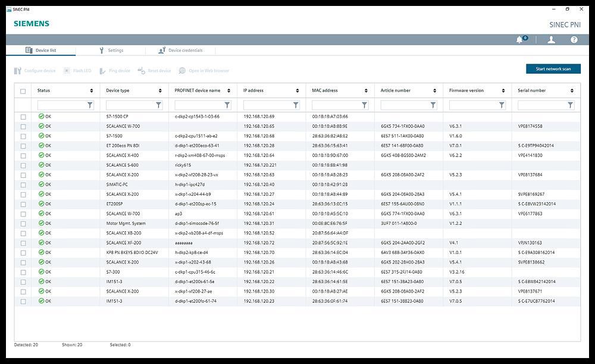Click the filter funnel in Device type column
This screenshot has width=595, height=364.
[159, 105]
